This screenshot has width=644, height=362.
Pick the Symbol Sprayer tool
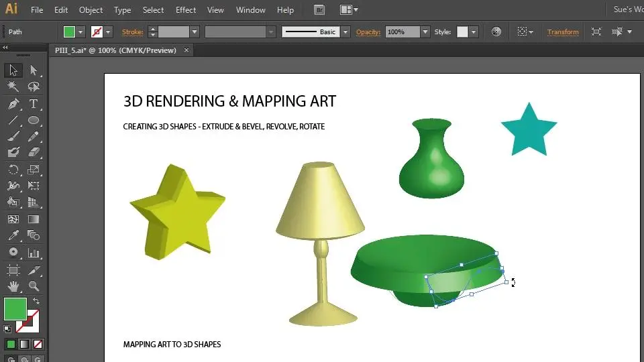13,253
